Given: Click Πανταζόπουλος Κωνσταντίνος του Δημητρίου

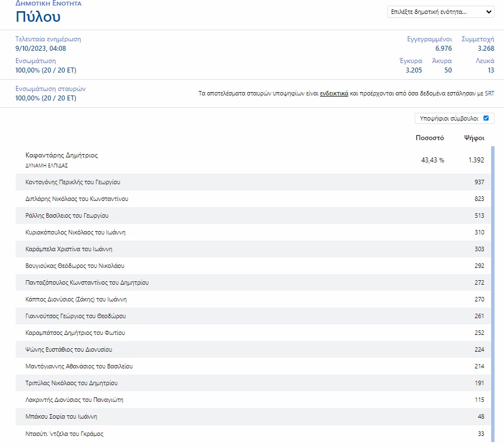Looking at the screenshot, I should pyautogui.click(x=87, y=282).
